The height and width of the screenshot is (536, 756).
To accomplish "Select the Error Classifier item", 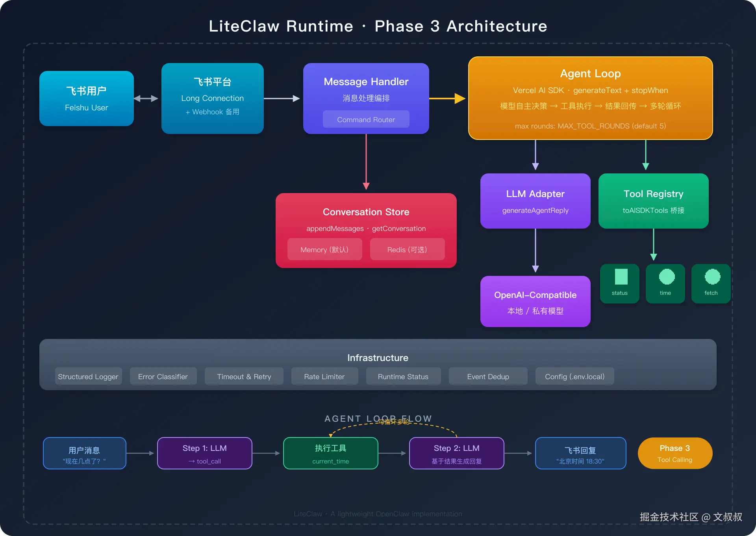I will [x=163, y=376].
